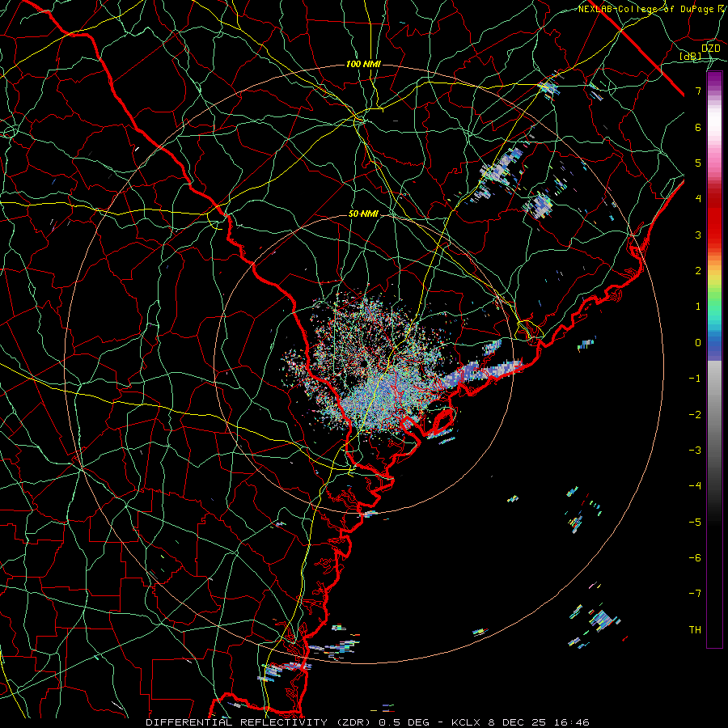
Task: Click the 1 value on the color scale
Action: [x=698, y=307]
